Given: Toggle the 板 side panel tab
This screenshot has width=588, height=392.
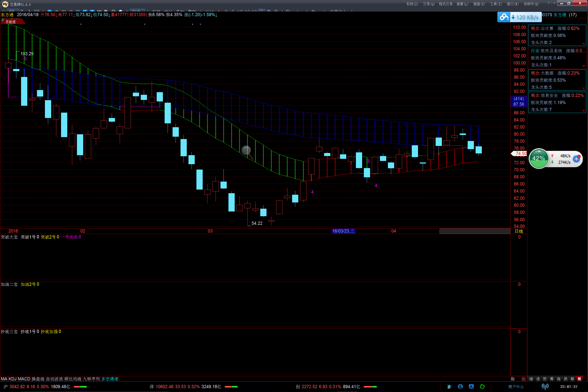Looking at the screenshot, I should coord(579,379).
